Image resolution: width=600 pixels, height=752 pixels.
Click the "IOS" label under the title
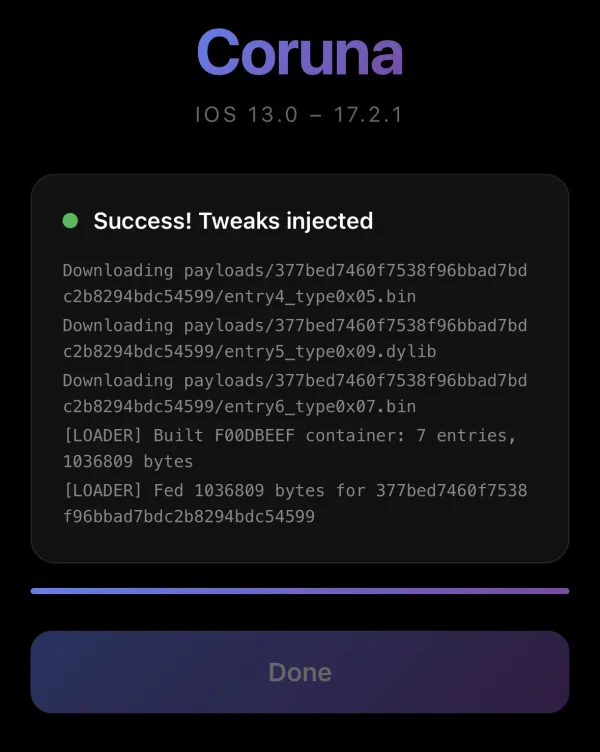(216, 114)
